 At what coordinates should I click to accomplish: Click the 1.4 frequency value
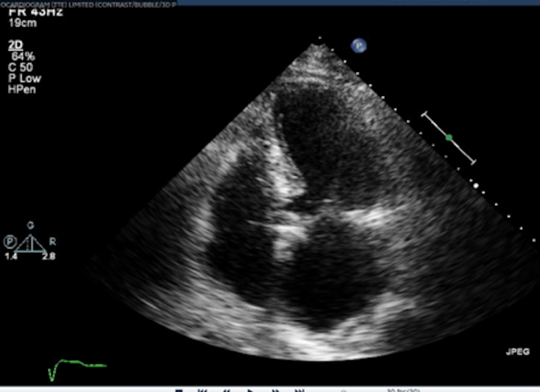[11, 256]
